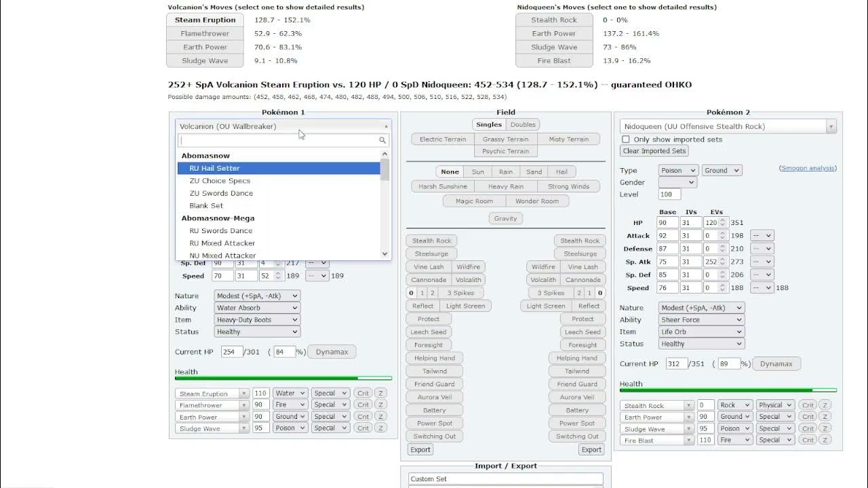Show Nidoqueen's Fire Blast results

(x=554, y=61)
